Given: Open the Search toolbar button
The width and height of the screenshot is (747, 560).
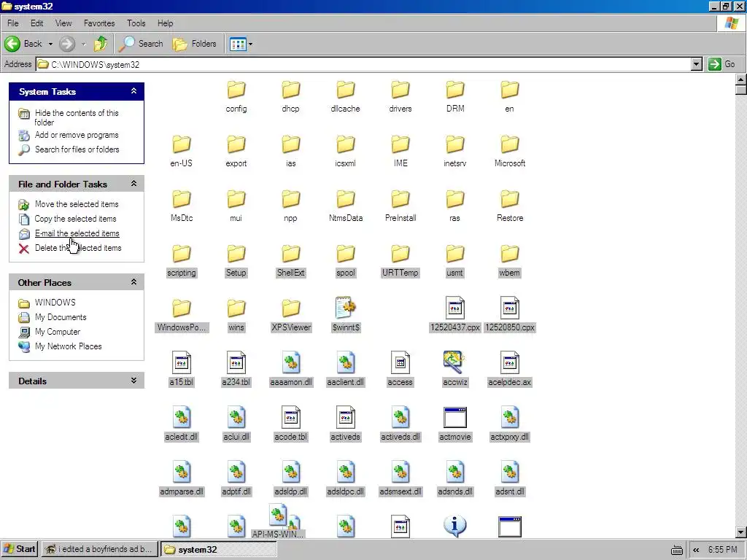Looking at the screenshot, I should [x=141, y=44].
